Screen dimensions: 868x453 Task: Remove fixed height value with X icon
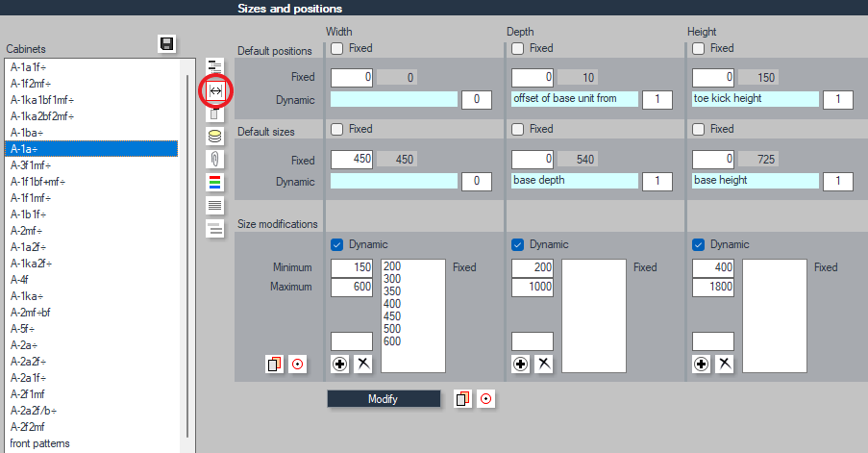[x=725, y=364]
